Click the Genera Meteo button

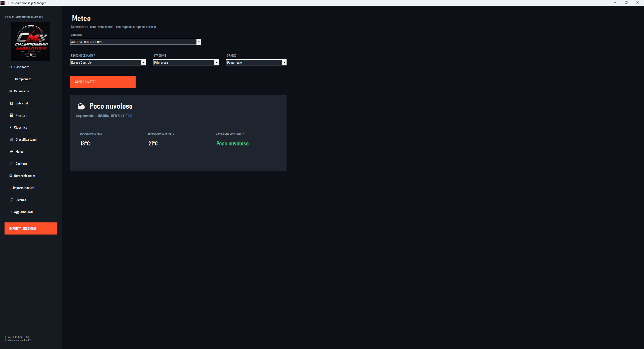coord(103,82)
